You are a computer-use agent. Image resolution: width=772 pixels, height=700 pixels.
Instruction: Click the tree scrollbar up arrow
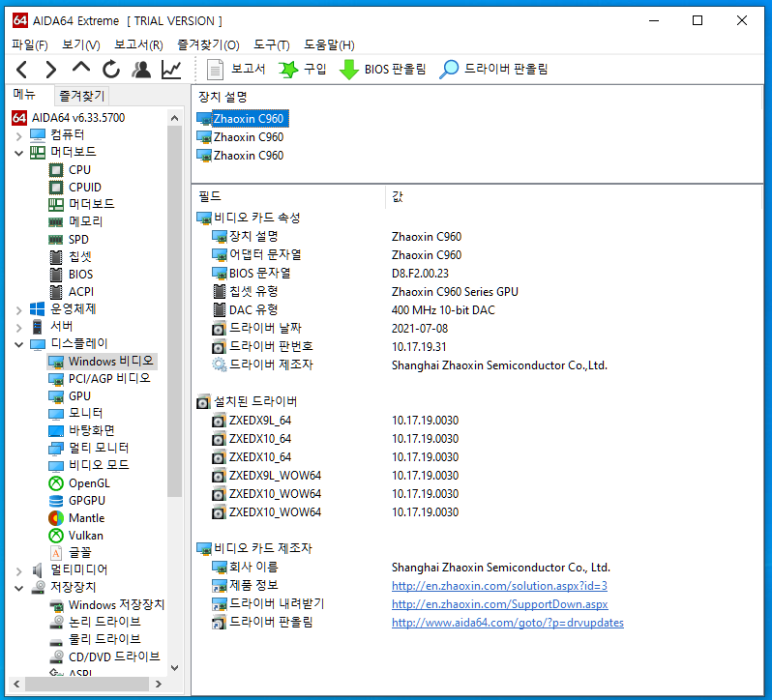pos(174,118)
